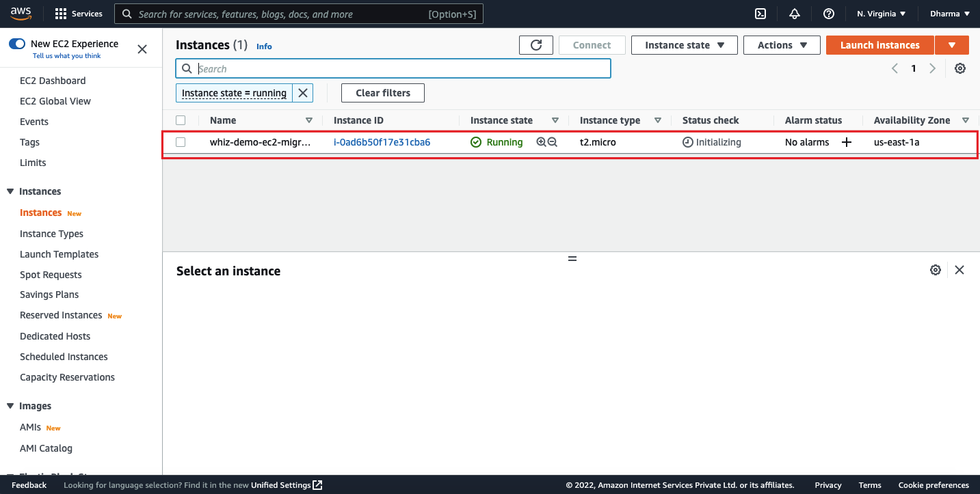Open Reserved Instances
This screenshot has width=980, height=494.
point(61,315)
